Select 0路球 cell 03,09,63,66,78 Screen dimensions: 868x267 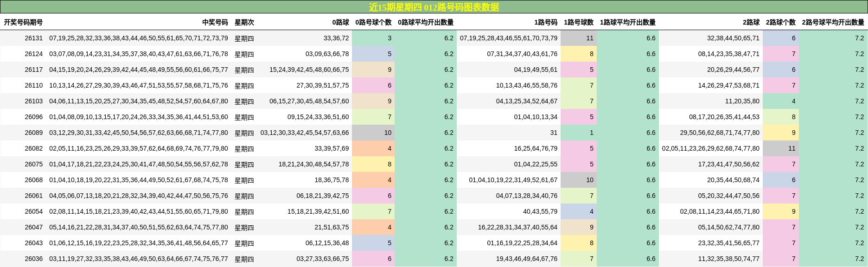tap(327, 54)
